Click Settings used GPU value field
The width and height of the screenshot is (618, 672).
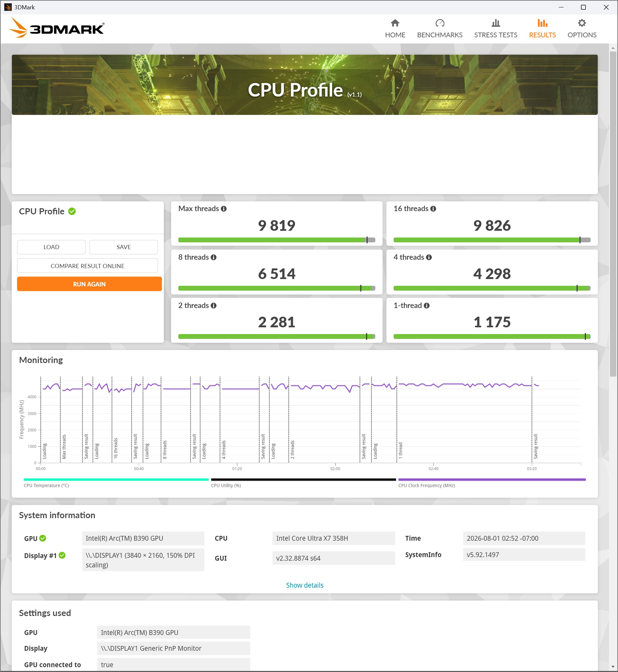173,632
